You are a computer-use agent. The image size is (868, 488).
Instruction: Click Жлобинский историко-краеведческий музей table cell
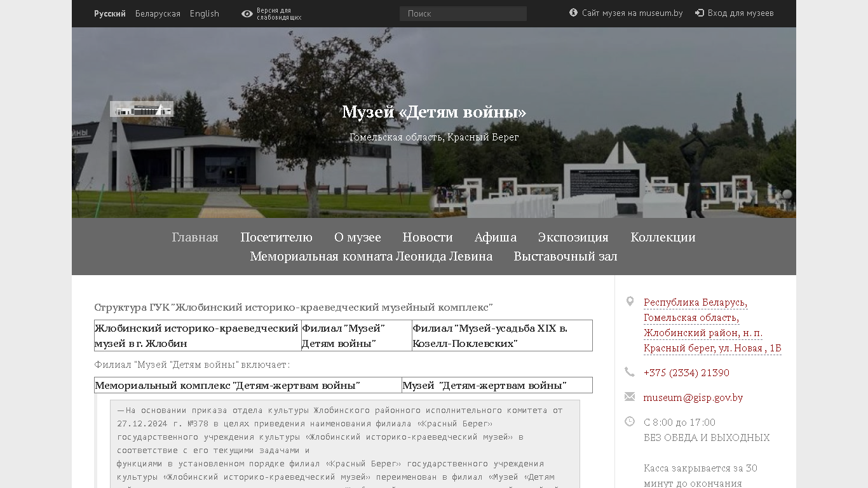pyautogui.click(x=198, y=335)
